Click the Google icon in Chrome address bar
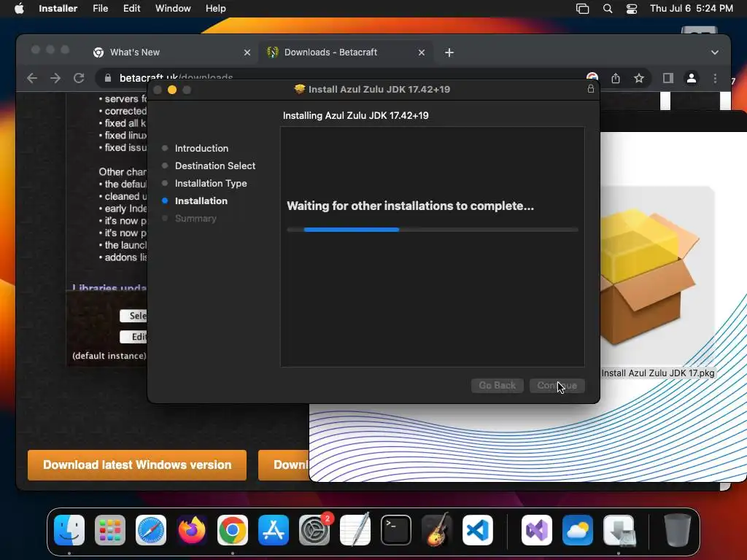This screenshot has height=560, width=747. pyautogui.click(x=592, y=77)
